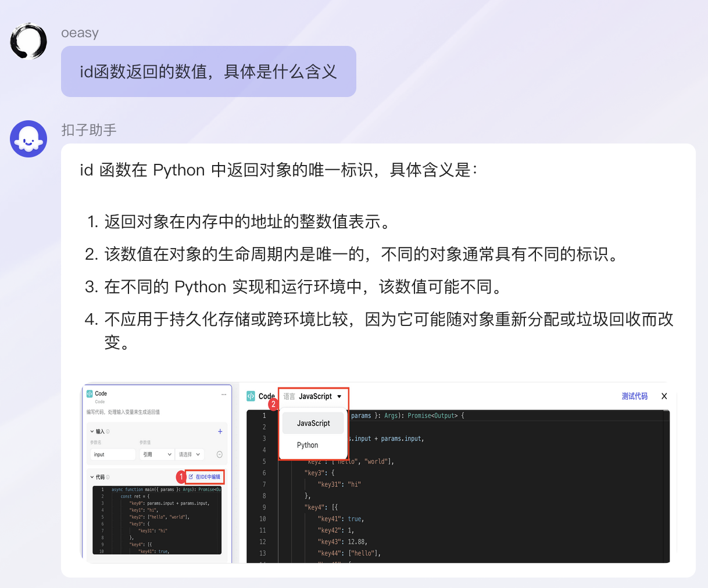Select JavaScript in the language menu
The height and width of the screenshot is (588, 708).
313,423
